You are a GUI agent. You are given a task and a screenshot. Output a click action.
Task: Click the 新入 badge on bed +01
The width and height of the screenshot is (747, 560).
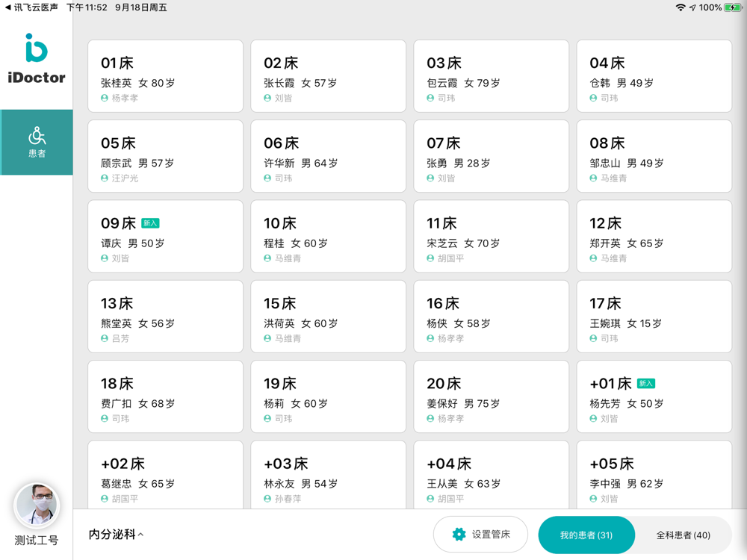click(645, 384)
